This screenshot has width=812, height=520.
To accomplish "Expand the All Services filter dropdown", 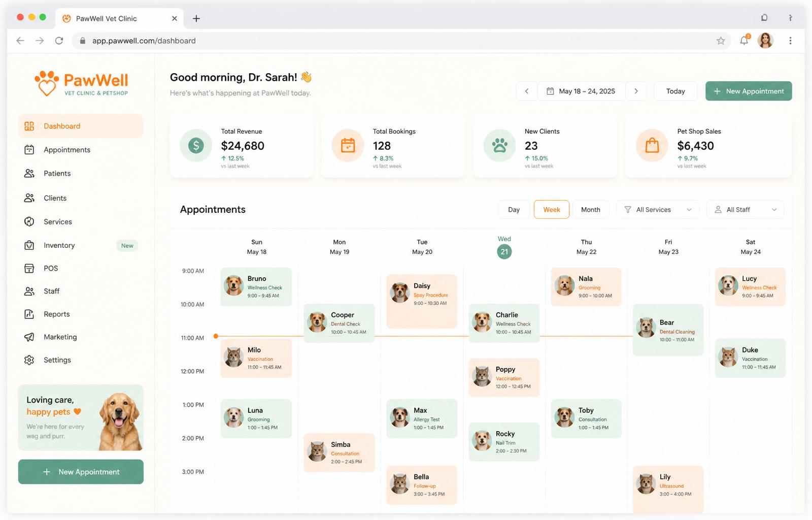I will 658,210.
